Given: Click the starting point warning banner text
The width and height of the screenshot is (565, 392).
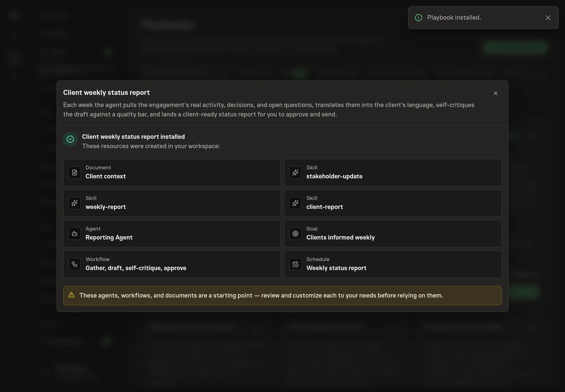Looking at the screenshot, I should pyautogui.click(x=261, y=295).
